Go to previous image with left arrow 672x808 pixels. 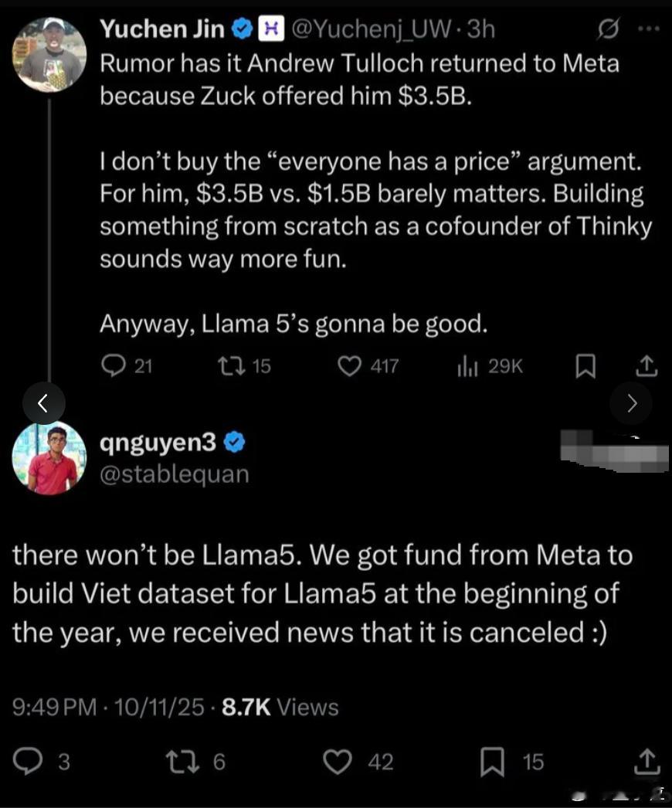point(43,402)
